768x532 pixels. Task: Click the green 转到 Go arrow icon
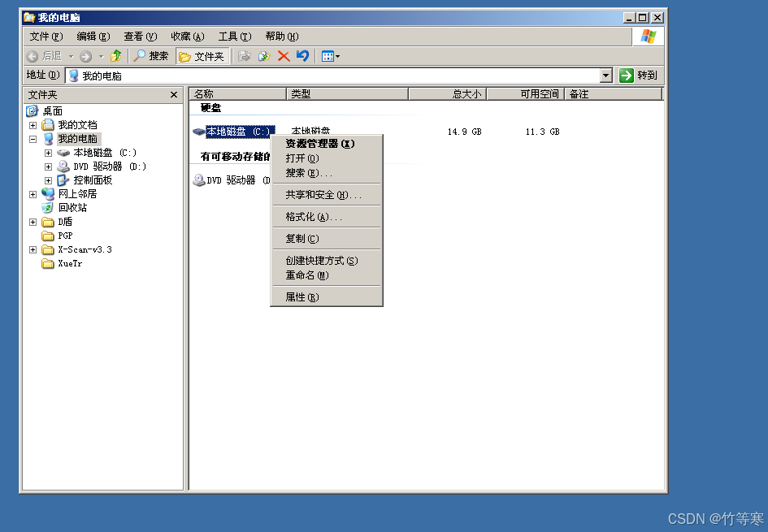[x=626, y=76]
